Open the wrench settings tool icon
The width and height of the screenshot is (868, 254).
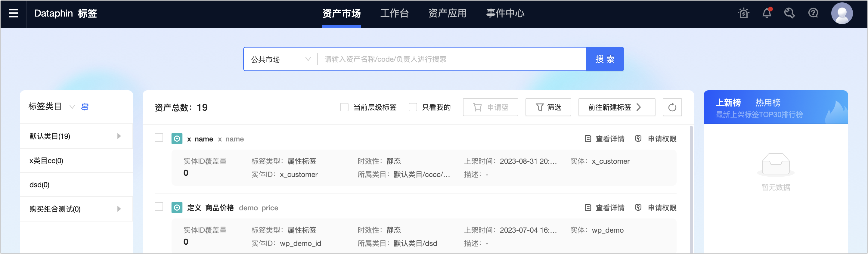tap(789, 13)
